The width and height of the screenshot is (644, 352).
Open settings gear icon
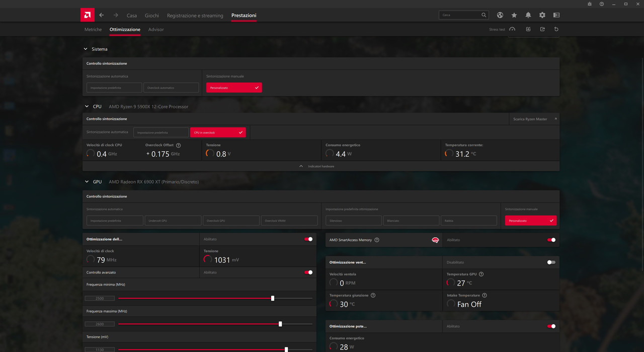click(x=542, y=15)
